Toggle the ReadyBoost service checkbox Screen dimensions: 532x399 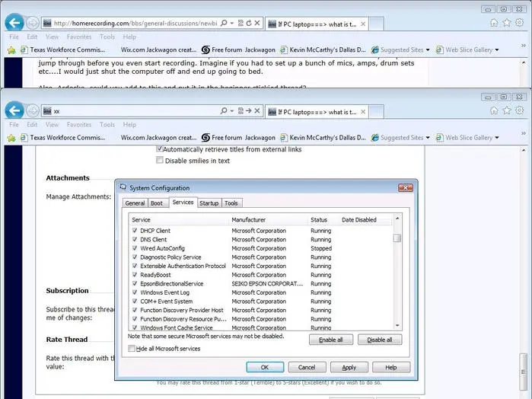[135, 275]
